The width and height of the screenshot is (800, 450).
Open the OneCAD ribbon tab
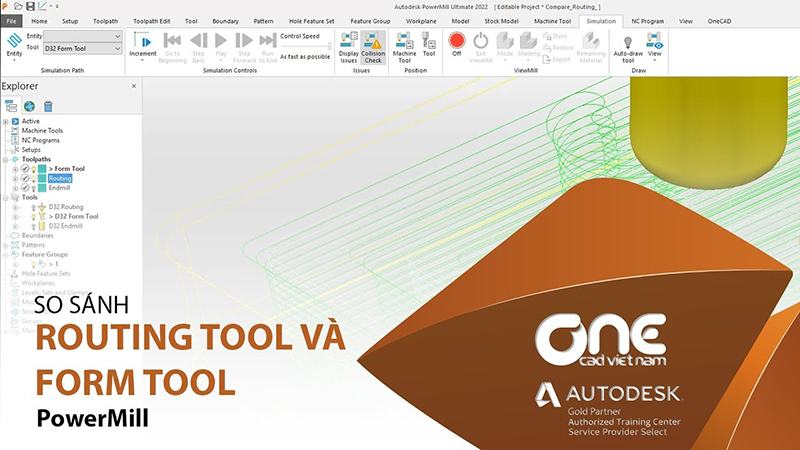[x=719, y=21]
